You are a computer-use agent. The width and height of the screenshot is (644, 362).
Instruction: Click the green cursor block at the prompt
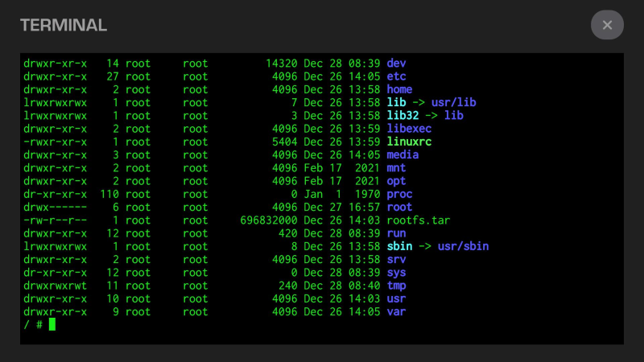pos(52,324)
